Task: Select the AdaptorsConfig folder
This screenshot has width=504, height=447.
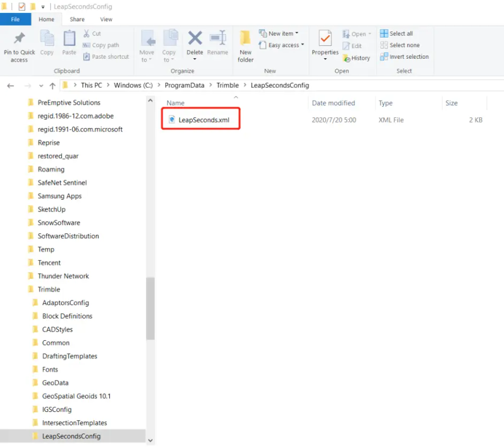Action: (66, 303)
